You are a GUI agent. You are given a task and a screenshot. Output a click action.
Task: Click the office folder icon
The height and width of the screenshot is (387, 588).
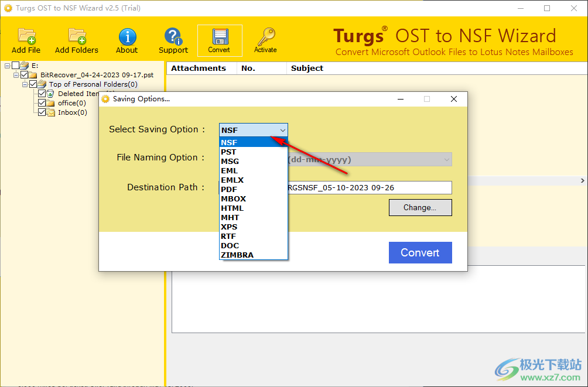tap(50, 103)
